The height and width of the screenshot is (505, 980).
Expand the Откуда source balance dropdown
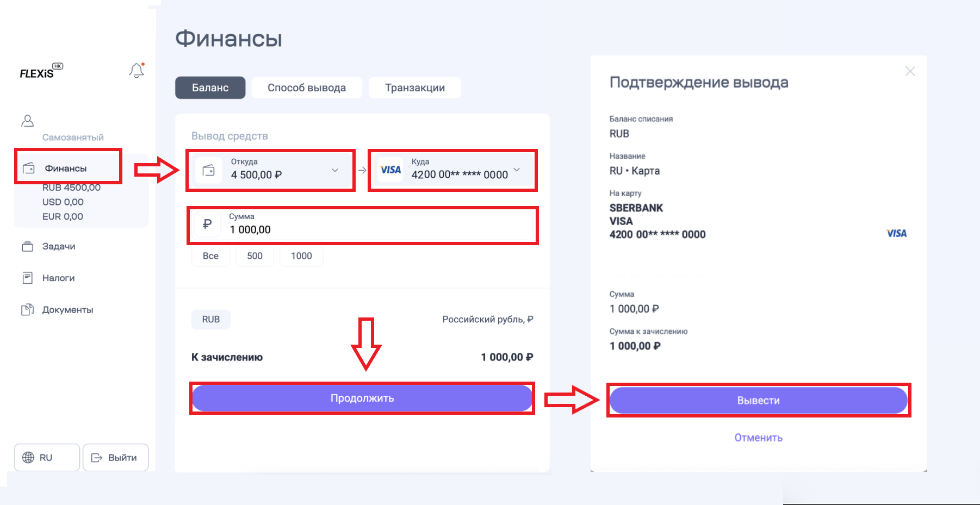point(335,170)
